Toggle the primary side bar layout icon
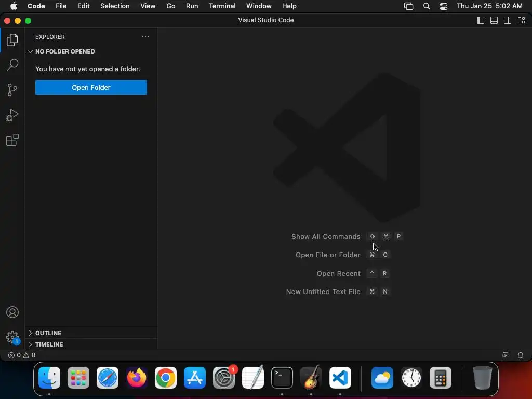This screenshot has height=399, width=532. coord(481,20)
